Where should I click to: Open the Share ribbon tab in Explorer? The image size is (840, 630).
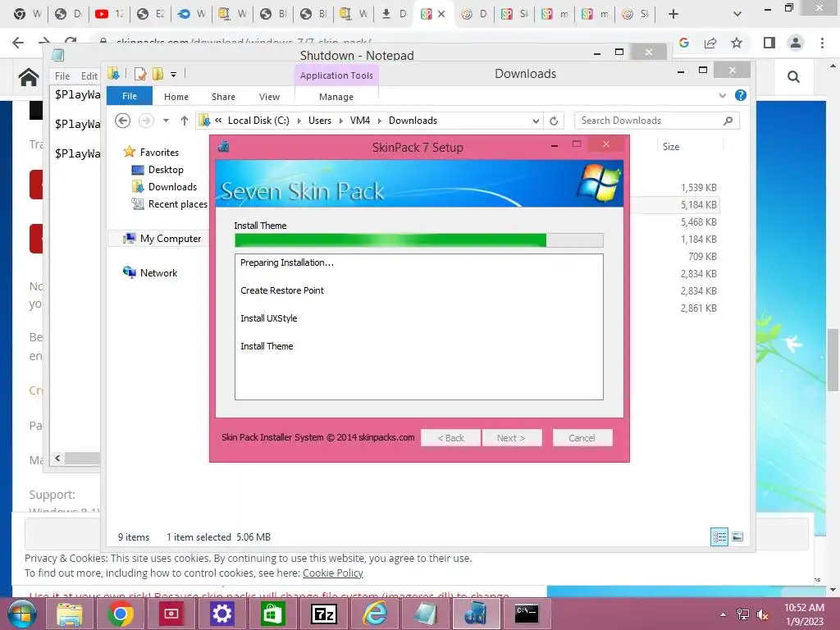point(223,97)
